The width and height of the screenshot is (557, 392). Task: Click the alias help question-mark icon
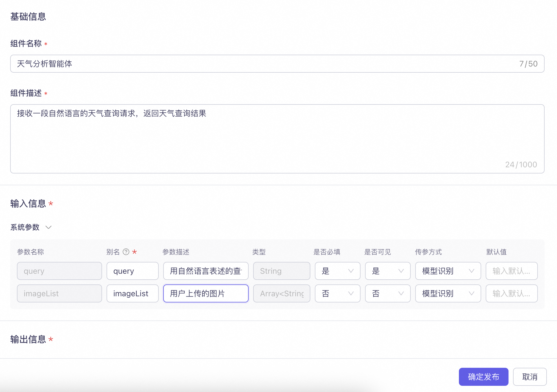click(x=126, y=252)
